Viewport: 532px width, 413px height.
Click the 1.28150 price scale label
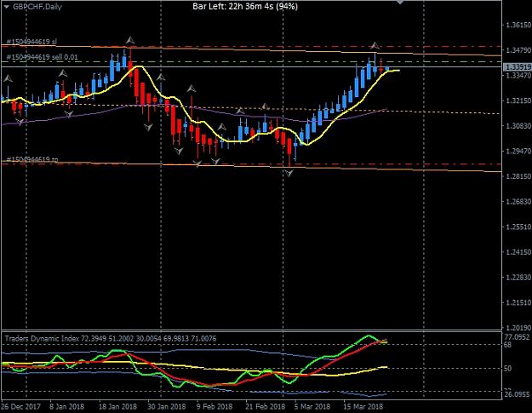click(518, 176)
